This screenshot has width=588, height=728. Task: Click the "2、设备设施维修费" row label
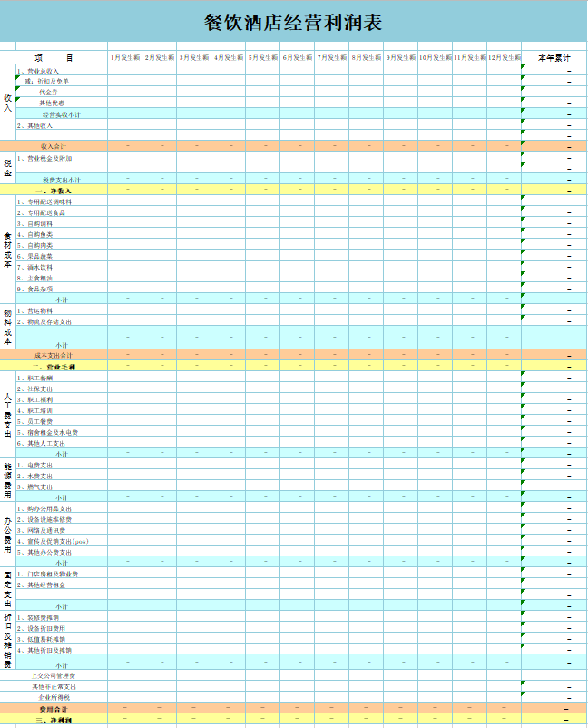tap(44, 519)
